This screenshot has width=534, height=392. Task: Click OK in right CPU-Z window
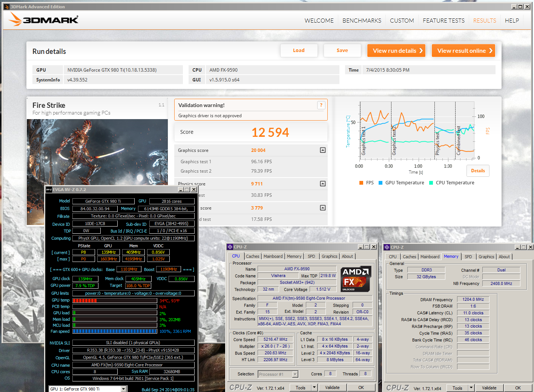coord(518,388)
